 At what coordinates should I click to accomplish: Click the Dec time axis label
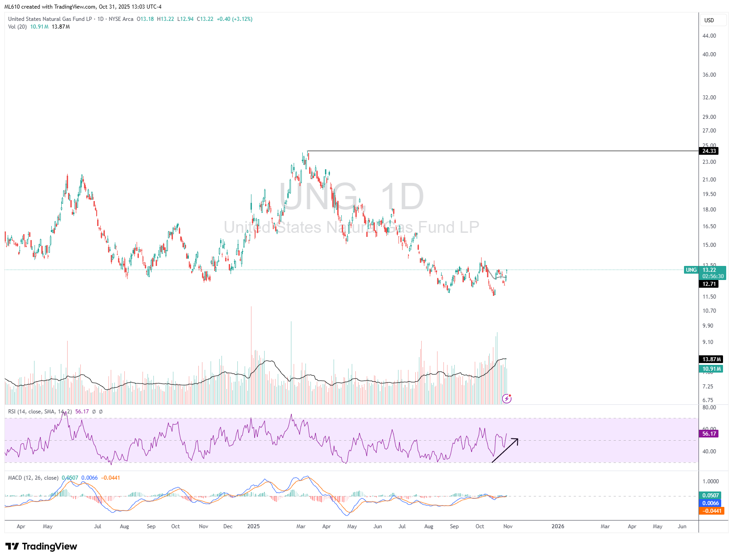point(228,526)
